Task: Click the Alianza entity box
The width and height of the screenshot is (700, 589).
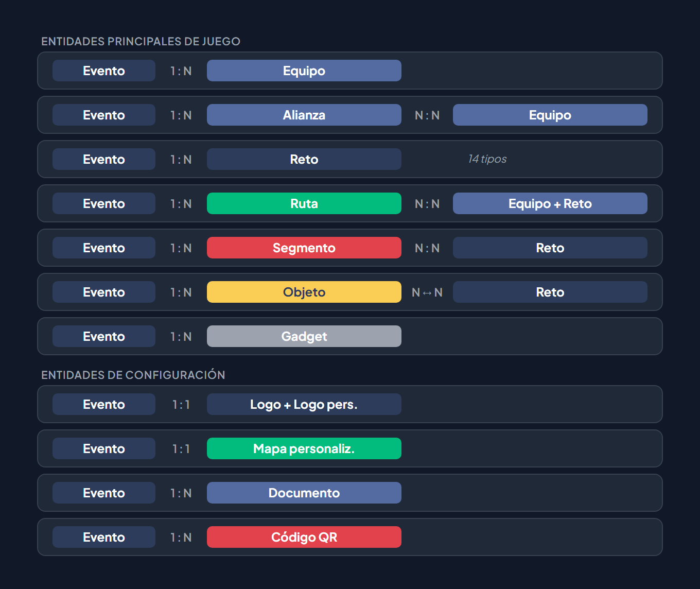Action: click(x=304, y=115)
